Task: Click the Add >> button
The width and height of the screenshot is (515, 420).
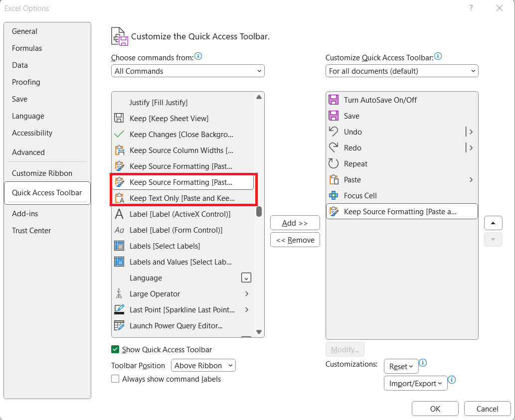Action: click(295, 223)
